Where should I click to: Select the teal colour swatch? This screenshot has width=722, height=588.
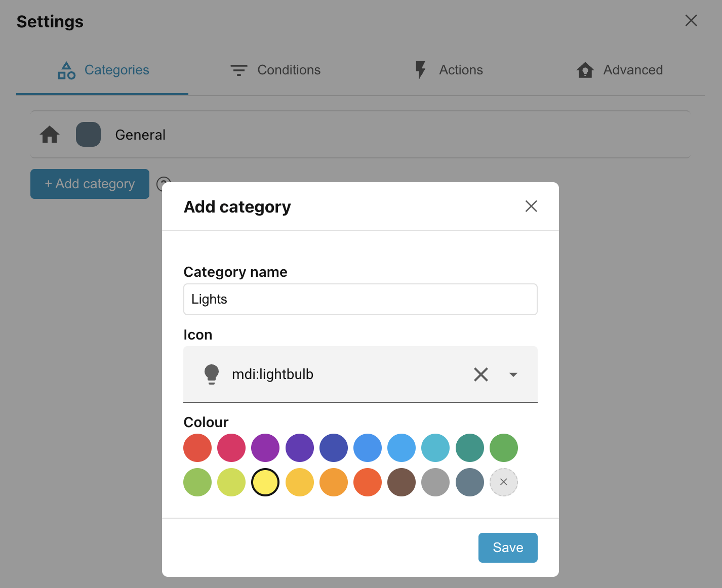pos(470,448)
